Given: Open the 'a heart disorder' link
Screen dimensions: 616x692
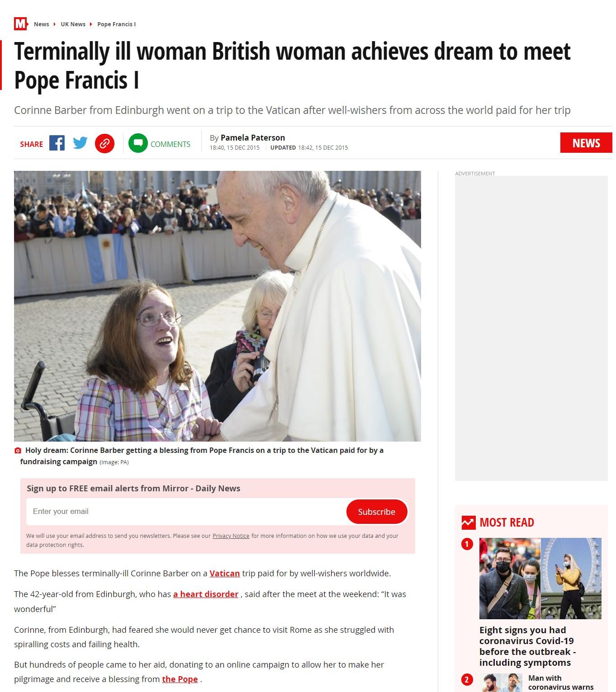Looking at the screenshot, I should click(x=206, y=594).
